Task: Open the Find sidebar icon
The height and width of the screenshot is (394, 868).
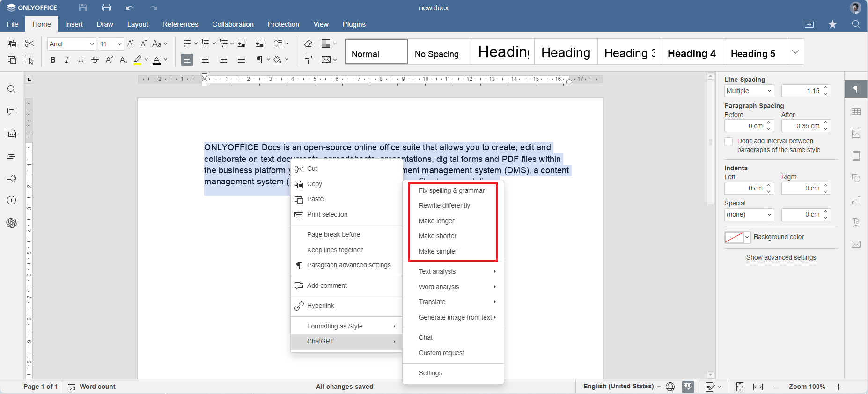Action: pyautogui.click(x=11, y=89)
